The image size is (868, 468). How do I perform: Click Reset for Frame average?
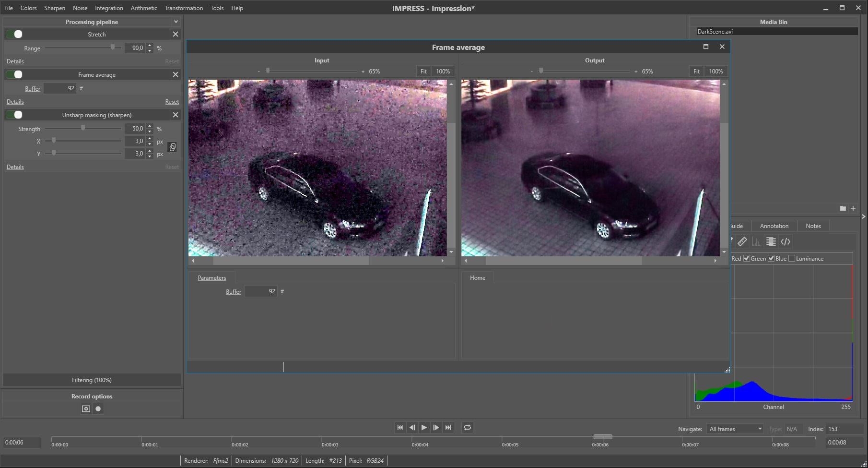(172, 102)
